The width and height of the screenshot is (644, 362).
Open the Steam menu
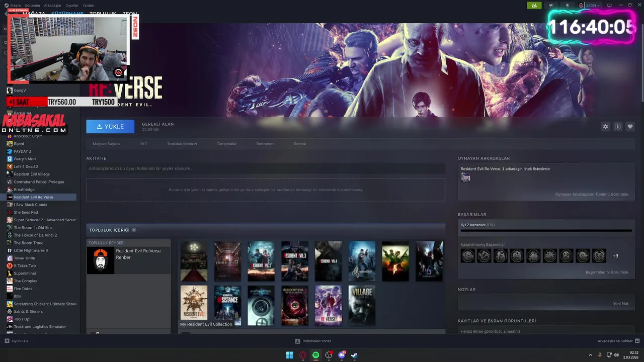tap(15, 5)
